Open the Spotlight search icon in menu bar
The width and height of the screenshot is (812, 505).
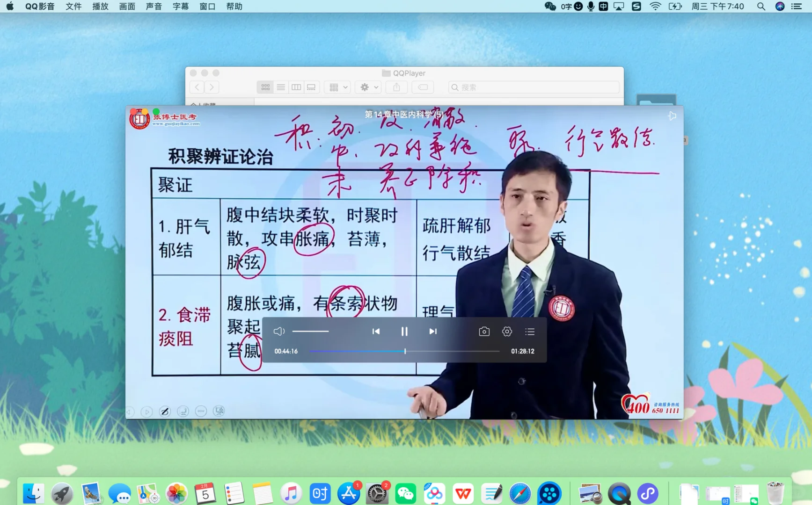(761, 7)
